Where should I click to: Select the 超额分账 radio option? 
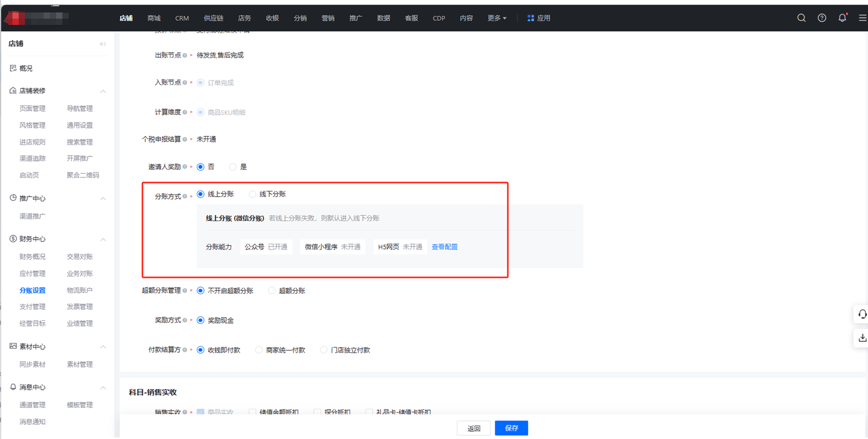tap(272, 291)
